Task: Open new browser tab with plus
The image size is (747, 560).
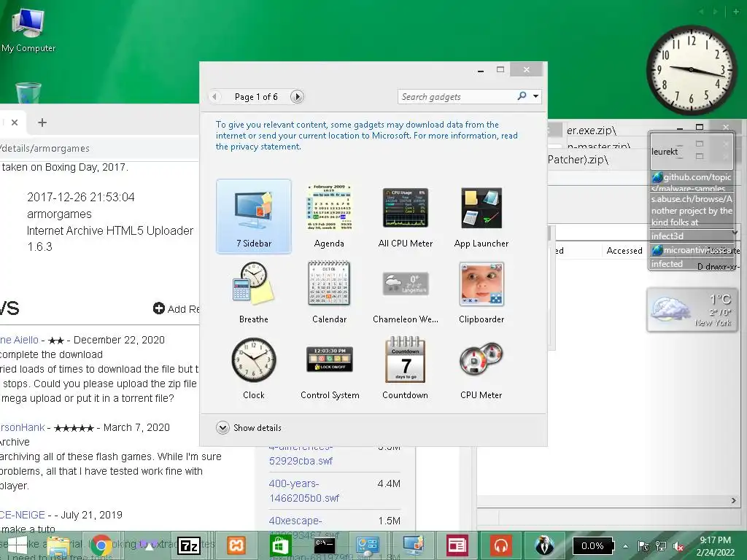Action: pyautogui.click(x=42, y=122)
